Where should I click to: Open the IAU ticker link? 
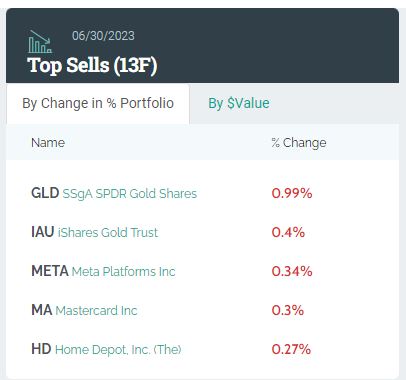(x=43, y=232)
